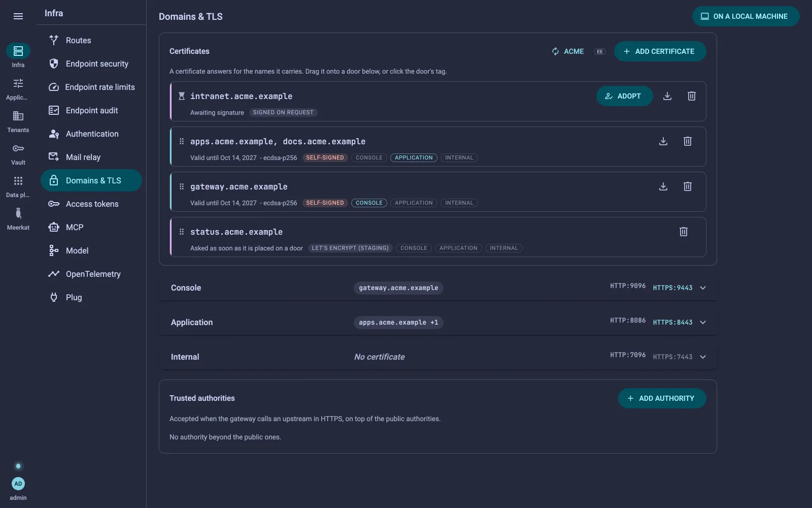Toggle APPLICATION tag on apps.acme.example certificate
The height and width of the screenshot is (508, 812).
[414, 158]
